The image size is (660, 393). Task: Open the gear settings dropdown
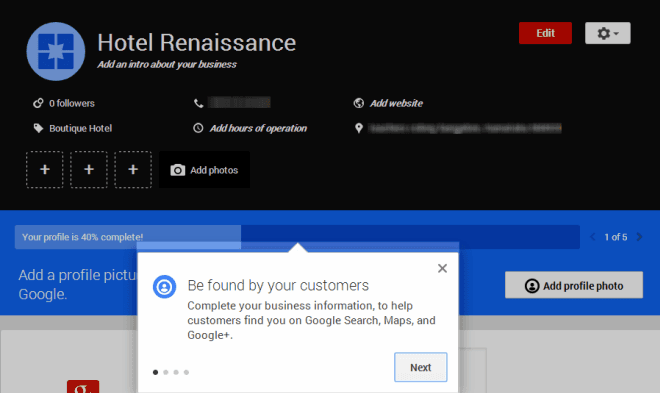[607, 33]
